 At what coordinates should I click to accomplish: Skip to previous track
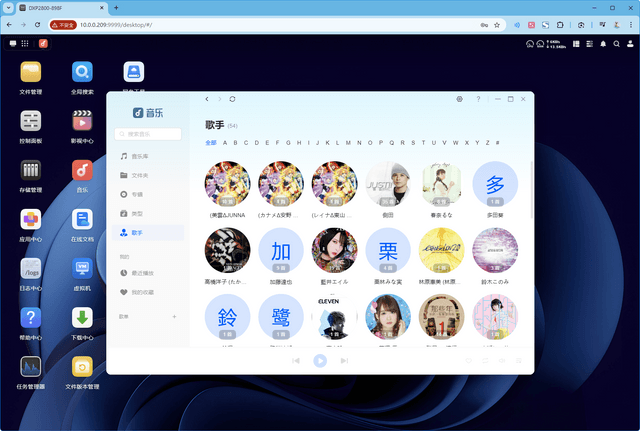pyautogui.click(x=296, y=361)
